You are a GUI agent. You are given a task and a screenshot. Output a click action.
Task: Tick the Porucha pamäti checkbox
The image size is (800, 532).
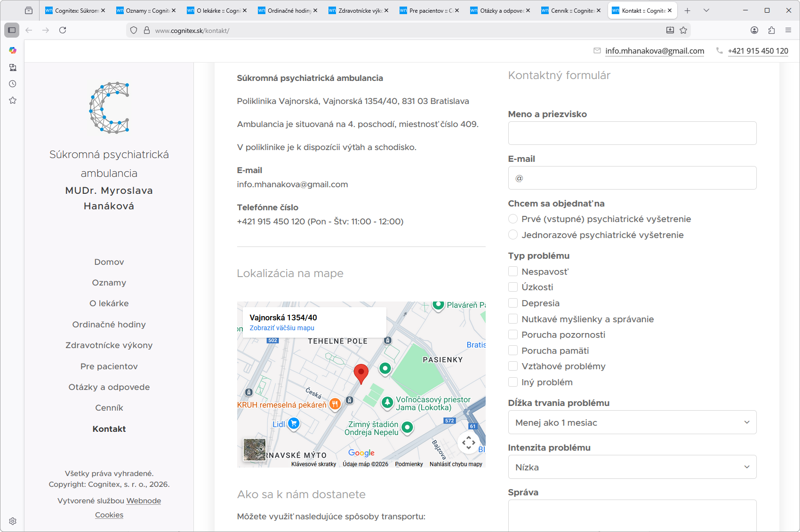(513, 350)
